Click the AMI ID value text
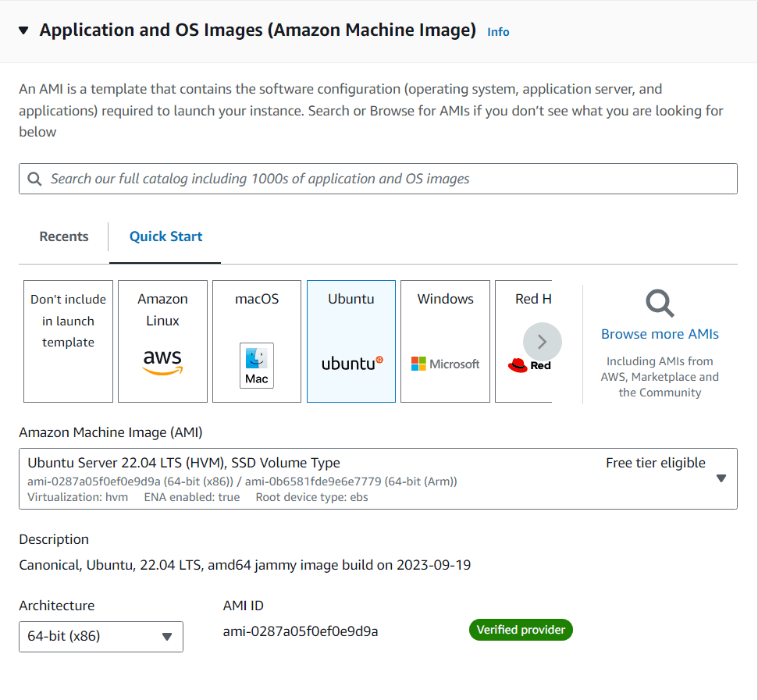The width and height of the screenshot is (758, 700). click(301, 631)
